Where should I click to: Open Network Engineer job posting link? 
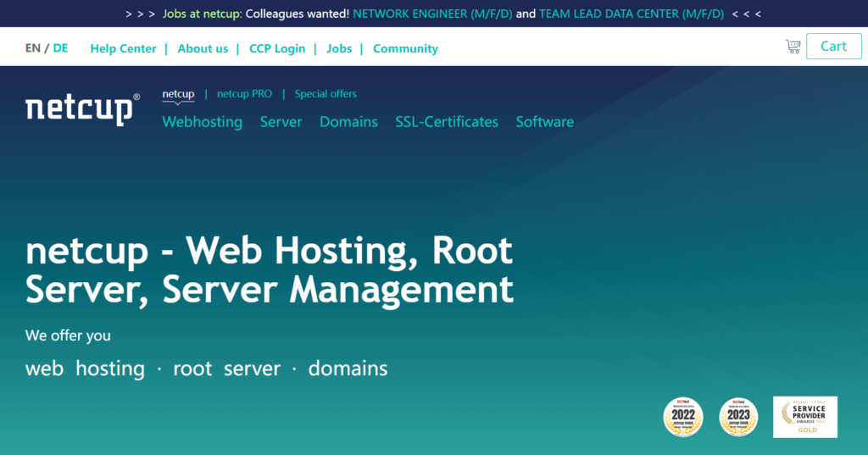432,14
